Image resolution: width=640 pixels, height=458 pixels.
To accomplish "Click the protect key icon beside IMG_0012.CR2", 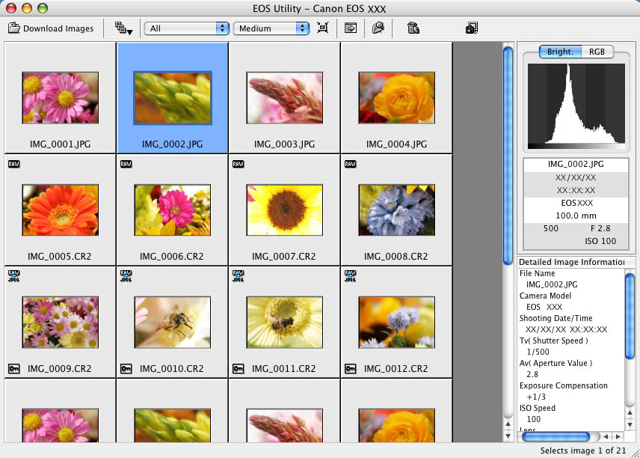I will (350, 369).
